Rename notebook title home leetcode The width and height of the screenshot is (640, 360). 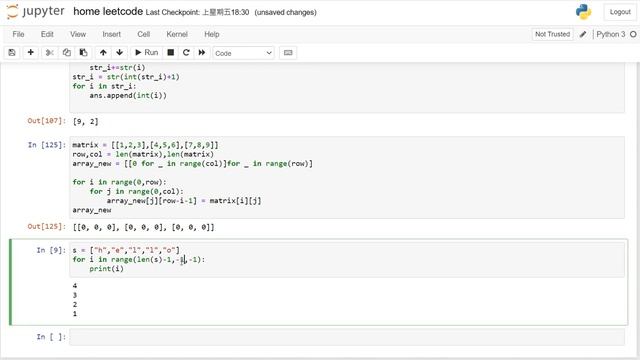pos(108,12)
